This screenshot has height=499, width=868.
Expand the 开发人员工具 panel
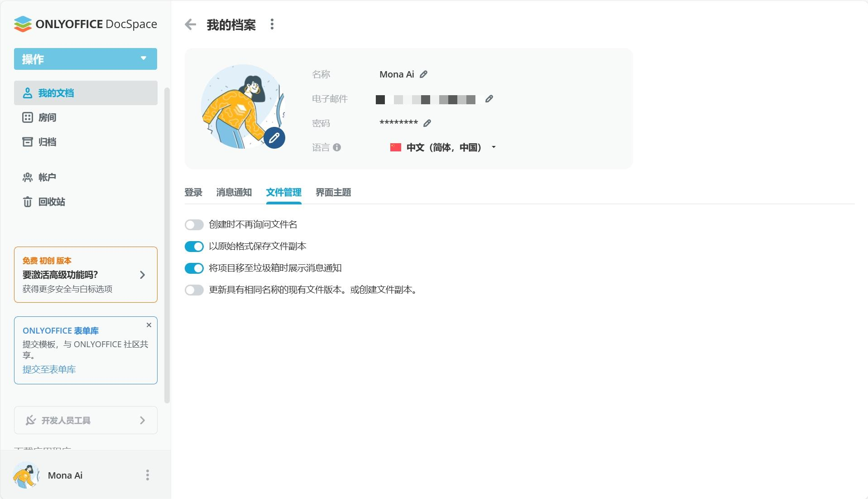[x=86, y=420]
